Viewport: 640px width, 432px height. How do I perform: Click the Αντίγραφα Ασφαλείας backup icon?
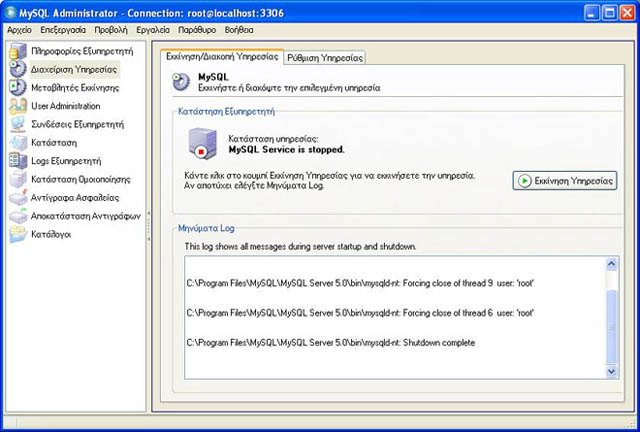click(x=18, y=198)
